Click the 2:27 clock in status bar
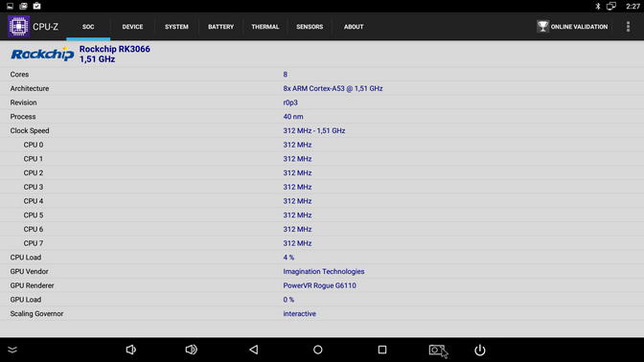This screenshot has height=362, width=644. click(x=632, y=6)
